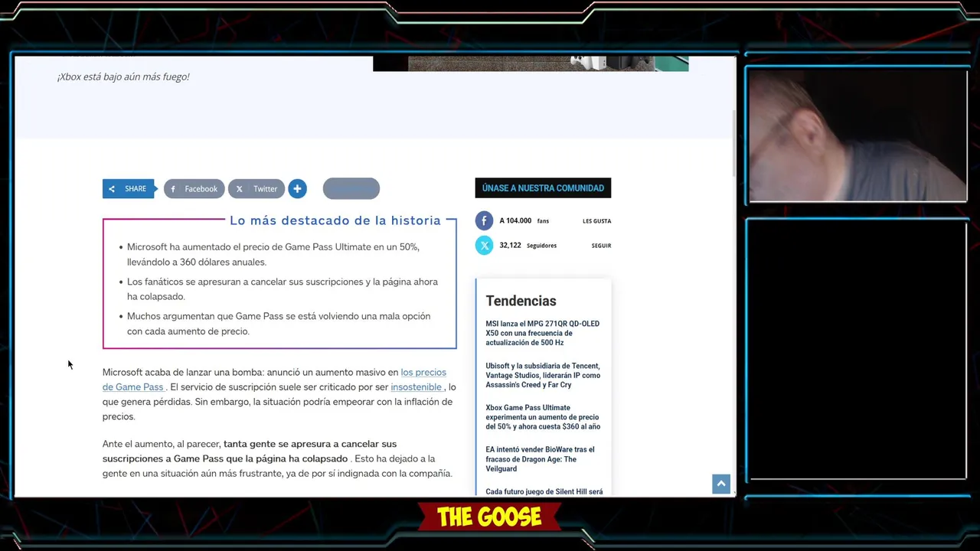980x551 pixels.
Task: Share the article on Twitter
Action: 256,188
